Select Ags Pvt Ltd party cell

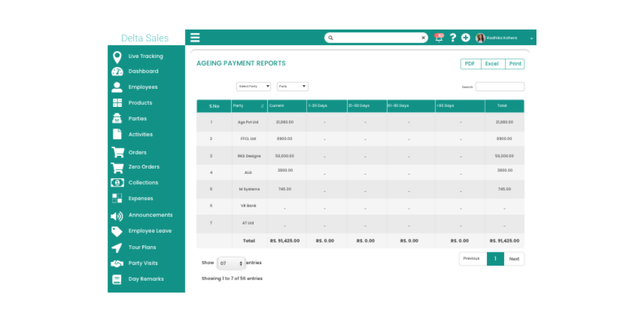(x=249, y=122)
